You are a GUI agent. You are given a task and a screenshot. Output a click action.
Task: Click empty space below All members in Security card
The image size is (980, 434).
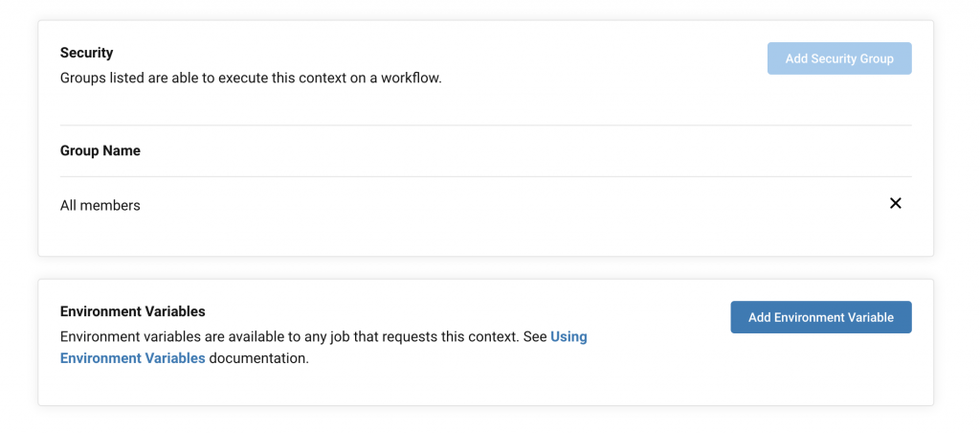tap(485, 240)
